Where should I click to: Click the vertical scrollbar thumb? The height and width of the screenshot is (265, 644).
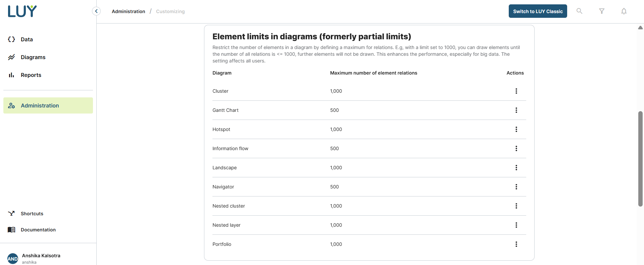point(640,159)
